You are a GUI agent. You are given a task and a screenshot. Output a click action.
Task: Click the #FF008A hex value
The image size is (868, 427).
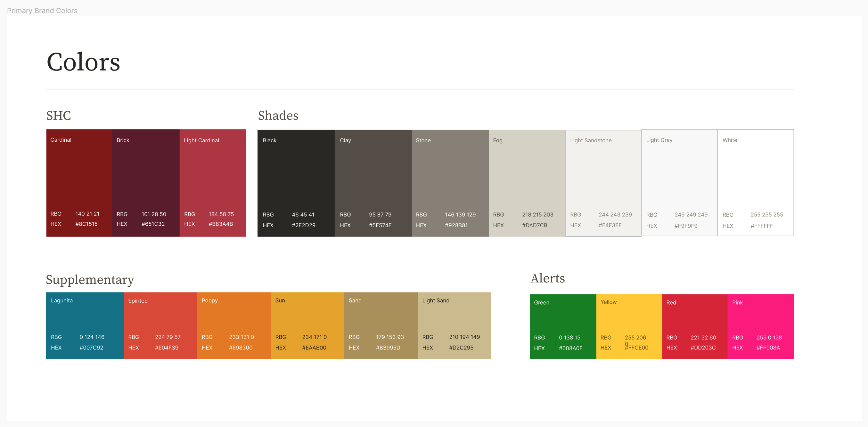click(x=768, y=348)
